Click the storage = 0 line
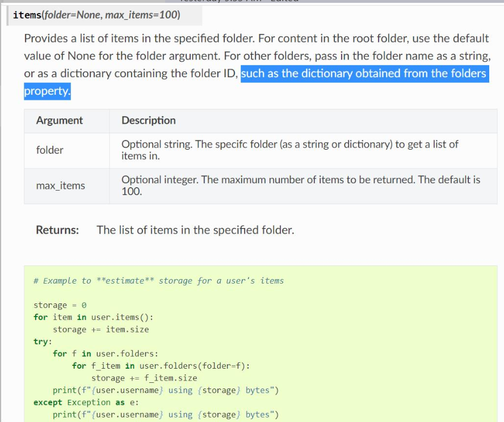Screen dimensions: 504x422 pos(58,305)
